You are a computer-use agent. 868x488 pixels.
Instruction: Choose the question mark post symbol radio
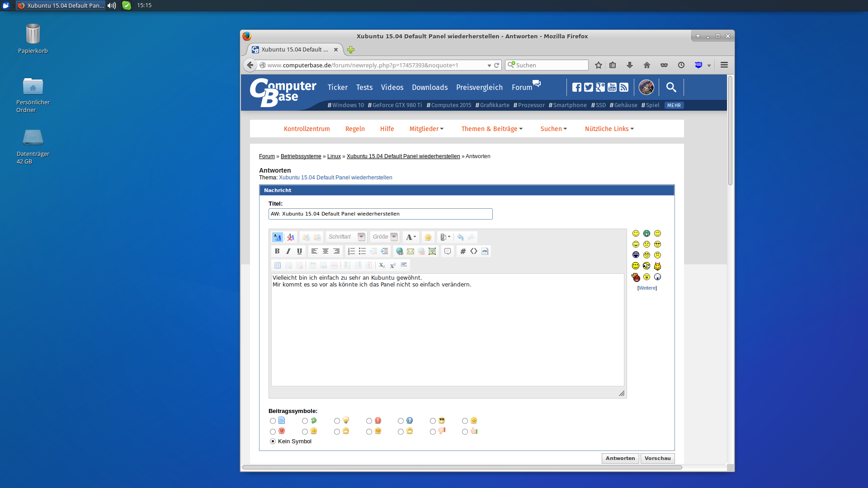click(401, 421)
